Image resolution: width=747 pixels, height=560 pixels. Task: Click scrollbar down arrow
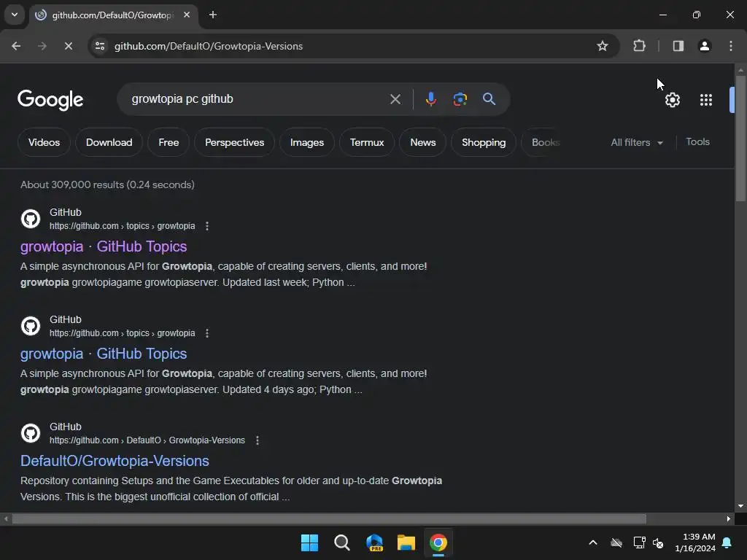point(740,506)
